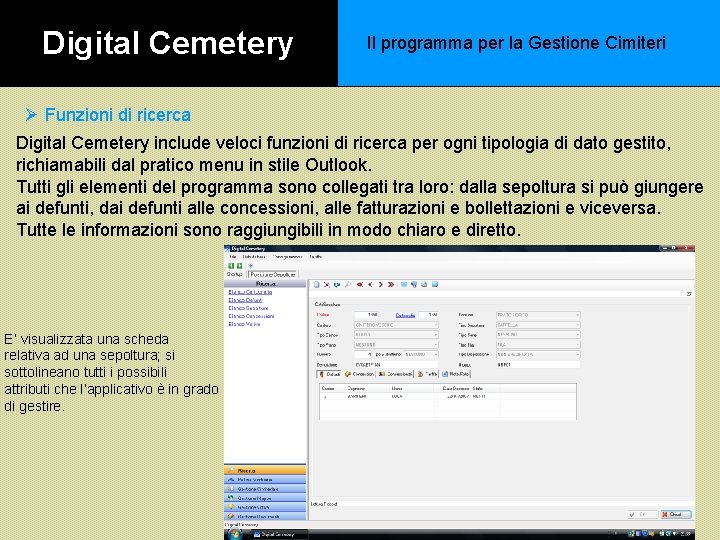
Task: Go to next record arrow
Action: coord(380,285)
